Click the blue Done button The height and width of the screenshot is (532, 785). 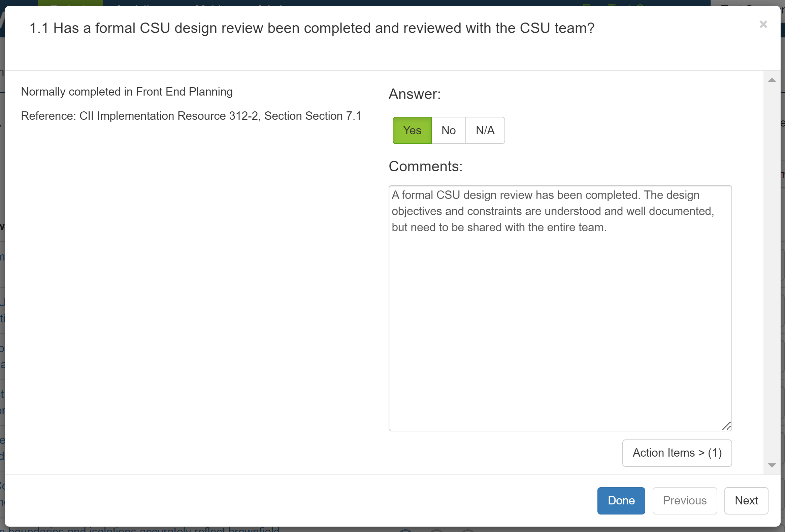621,501
